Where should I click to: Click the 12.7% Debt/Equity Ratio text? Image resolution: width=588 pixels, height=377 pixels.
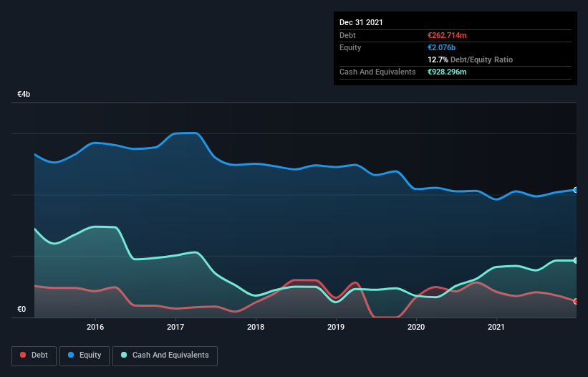(x=471, y=59)
